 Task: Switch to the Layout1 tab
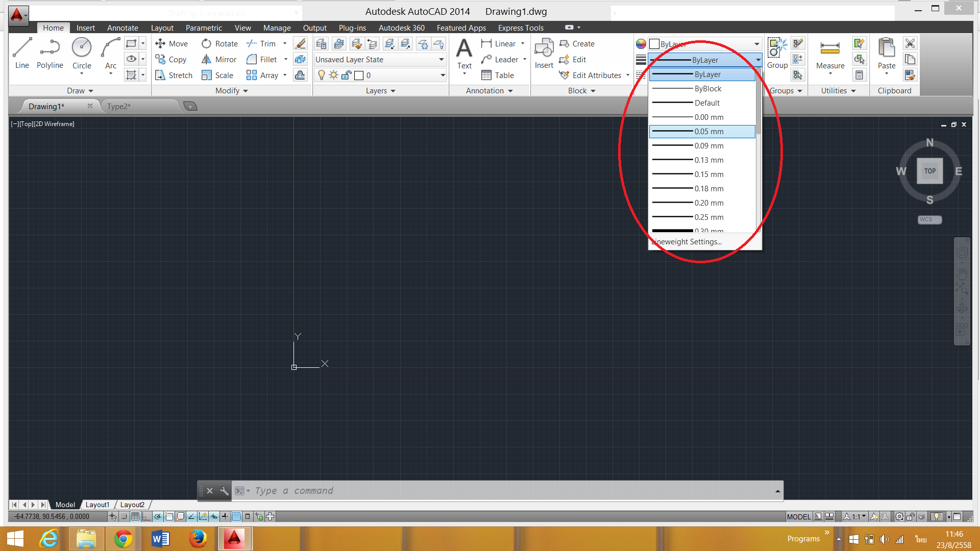coord(97,505)
